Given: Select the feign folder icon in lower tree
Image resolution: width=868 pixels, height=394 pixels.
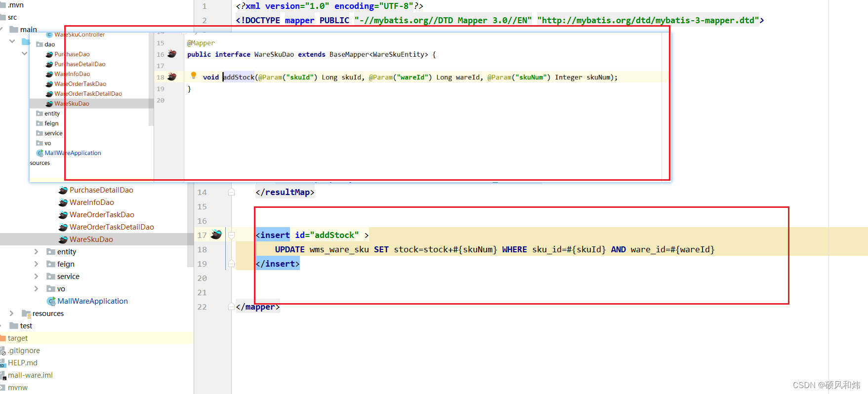Looking at the screenshot, I should (x=51, y=264).
